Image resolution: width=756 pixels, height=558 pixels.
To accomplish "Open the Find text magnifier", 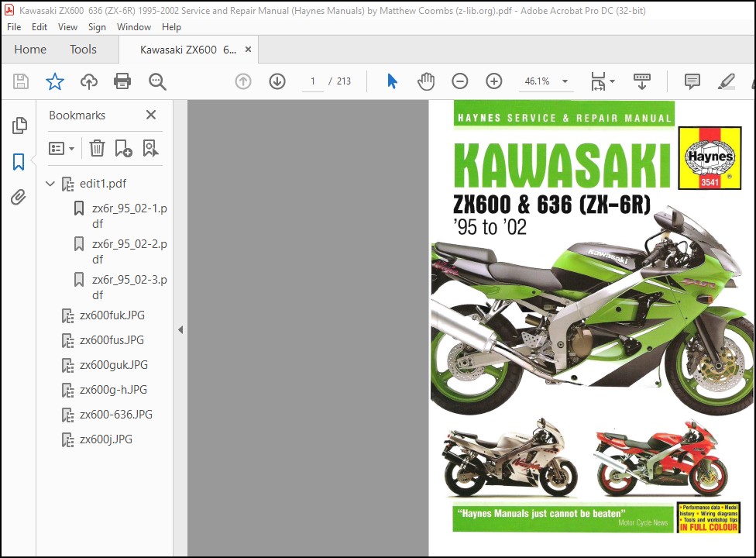I will coord(157,81).
